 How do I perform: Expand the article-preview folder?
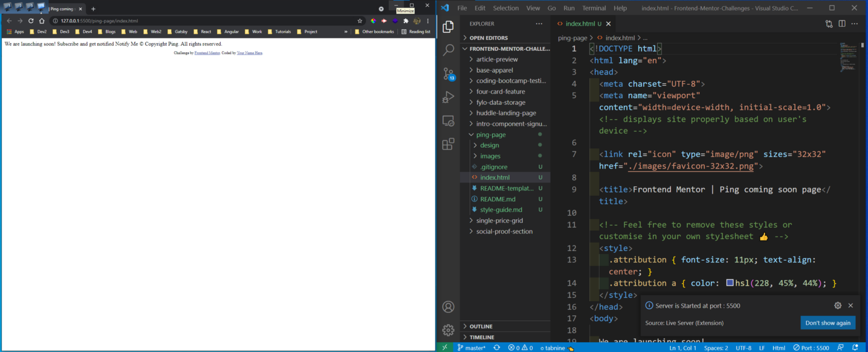505,60
